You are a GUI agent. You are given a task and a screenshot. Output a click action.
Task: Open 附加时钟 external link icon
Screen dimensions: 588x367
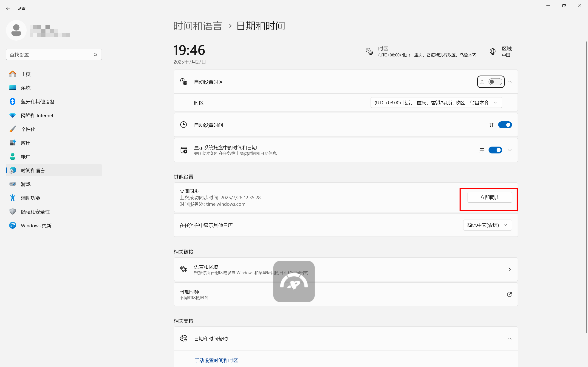pos(509,294)
